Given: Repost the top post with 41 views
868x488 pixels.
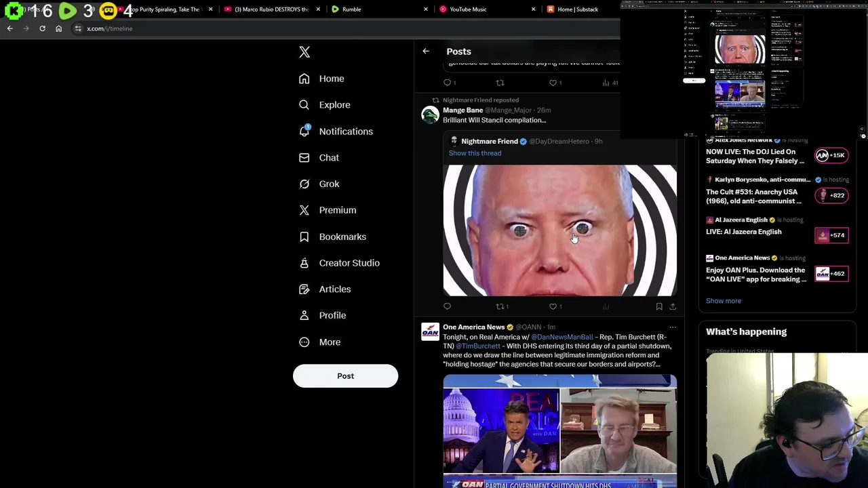Looking at the screenshot, I should 500,83.
